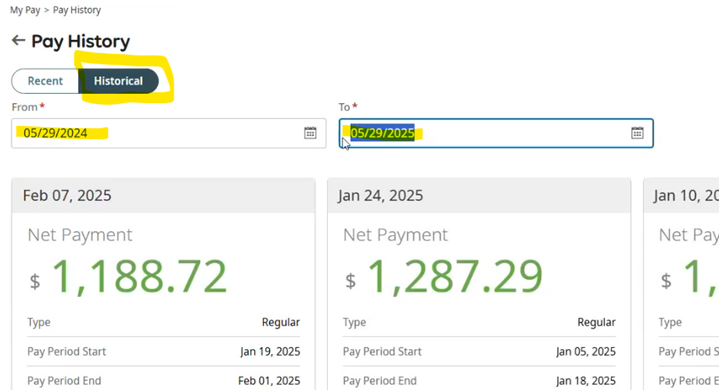
Task: Click the Pay History page title
Action: pyautogui.click(x=81, y=41)
